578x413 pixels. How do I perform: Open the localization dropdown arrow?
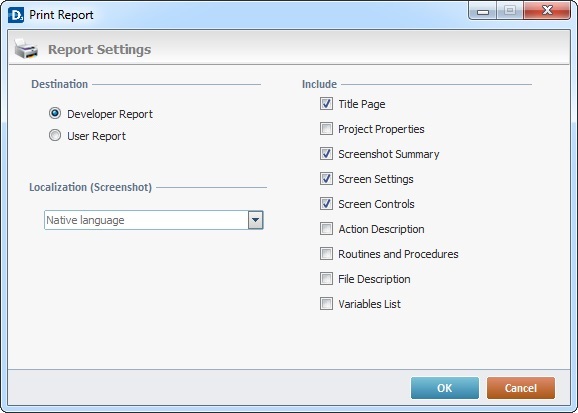255,220
